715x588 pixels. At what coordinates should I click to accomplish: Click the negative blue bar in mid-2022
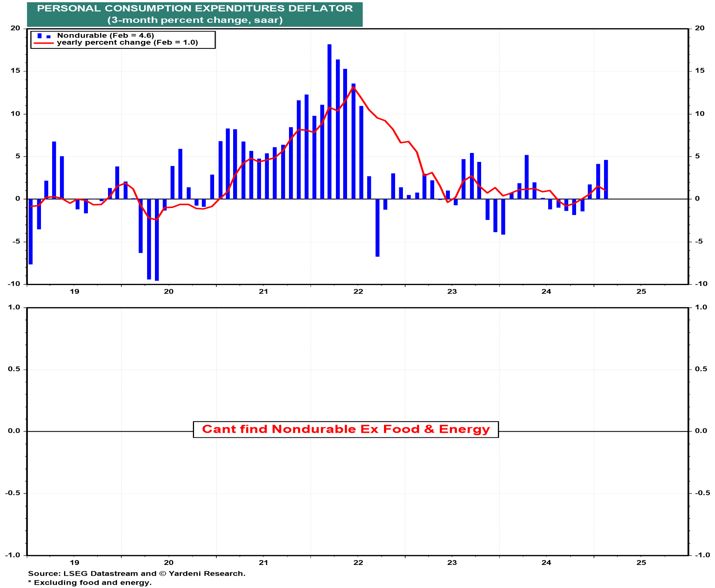click(377, 228)
